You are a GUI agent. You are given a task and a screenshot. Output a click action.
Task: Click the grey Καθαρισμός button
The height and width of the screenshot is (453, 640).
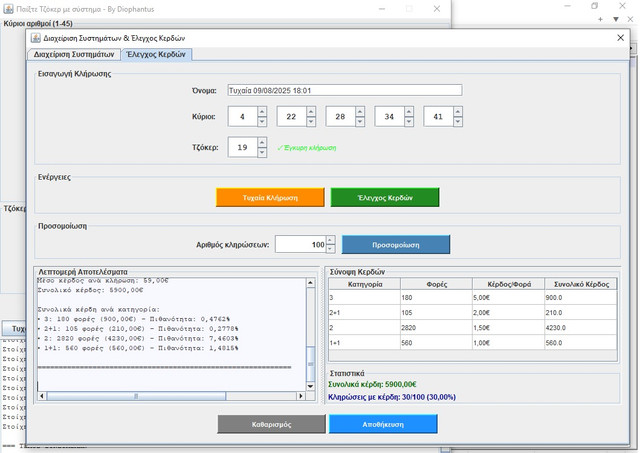pyautogui.click(x=271, y=424)
